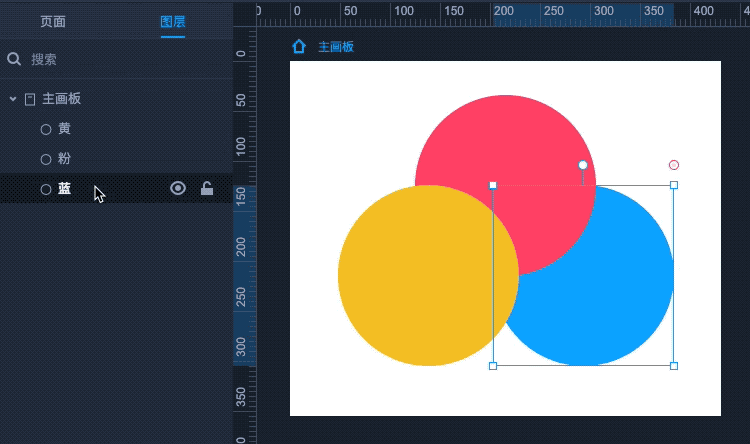Click the top-right selection resize handle
This screenshot has width=750, height=444.
click(x=674, y=185)
